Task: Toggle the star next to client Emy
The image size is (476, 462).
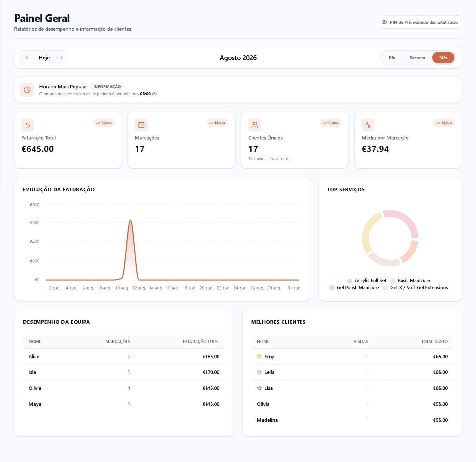Action: 259,356
